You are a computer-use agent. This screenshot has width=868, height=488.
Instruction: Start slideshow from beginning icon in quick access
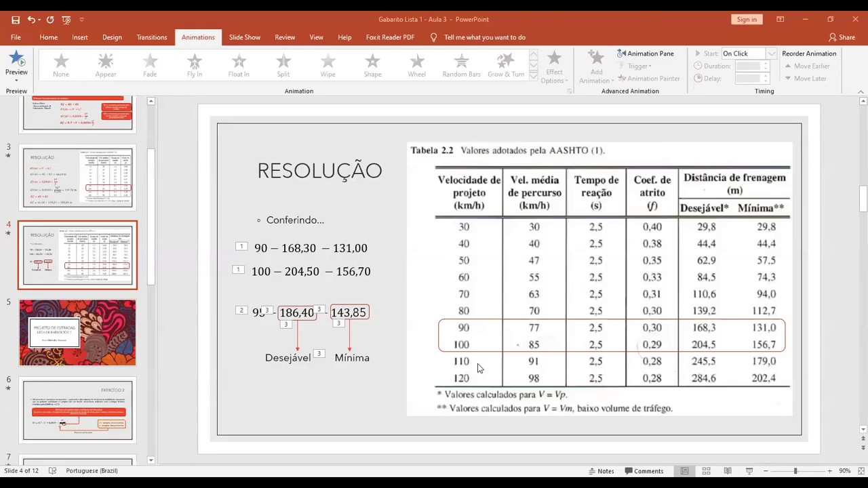click(x=66, y=20)
